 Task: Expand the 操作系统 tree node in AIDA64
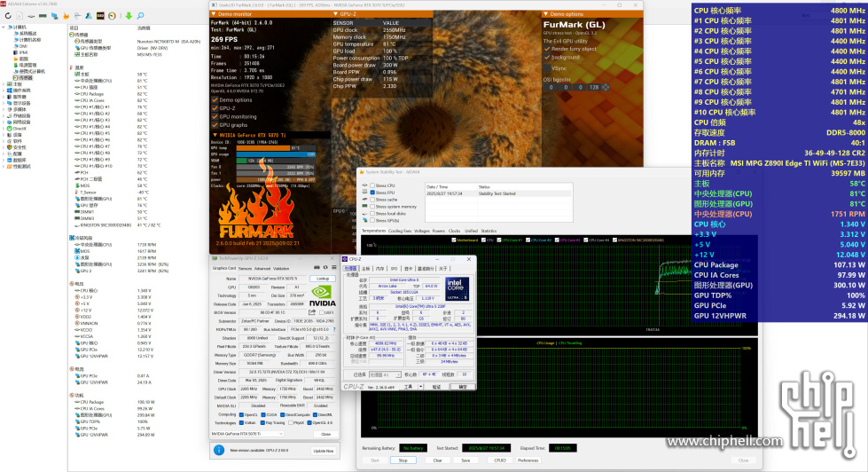pos(4,90)
